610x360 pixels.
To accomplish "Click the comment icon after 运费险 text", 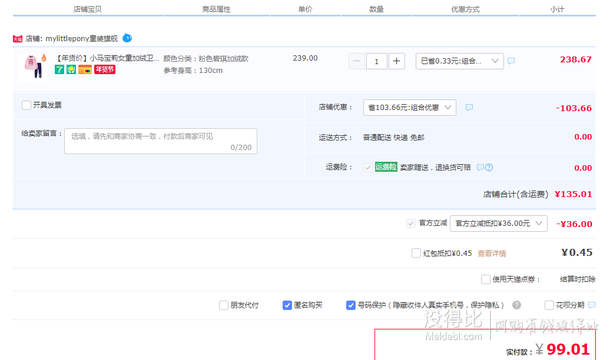I will click(x=480, y=167).
